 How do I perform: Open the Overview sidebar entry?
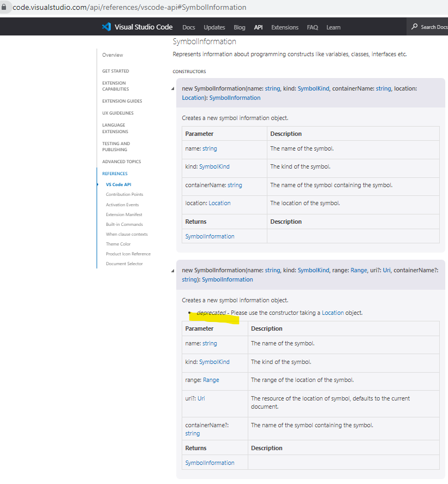tap(112, 55)
